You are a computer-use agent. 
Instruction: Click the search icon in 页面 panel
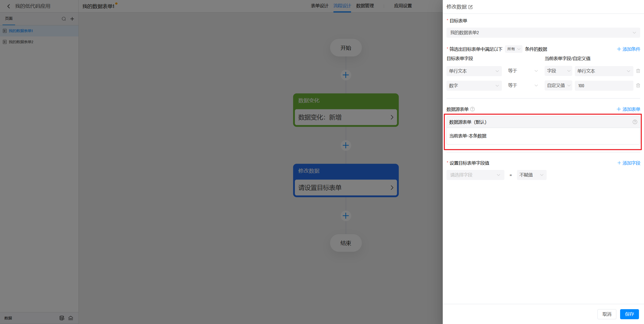click(64, 19)
